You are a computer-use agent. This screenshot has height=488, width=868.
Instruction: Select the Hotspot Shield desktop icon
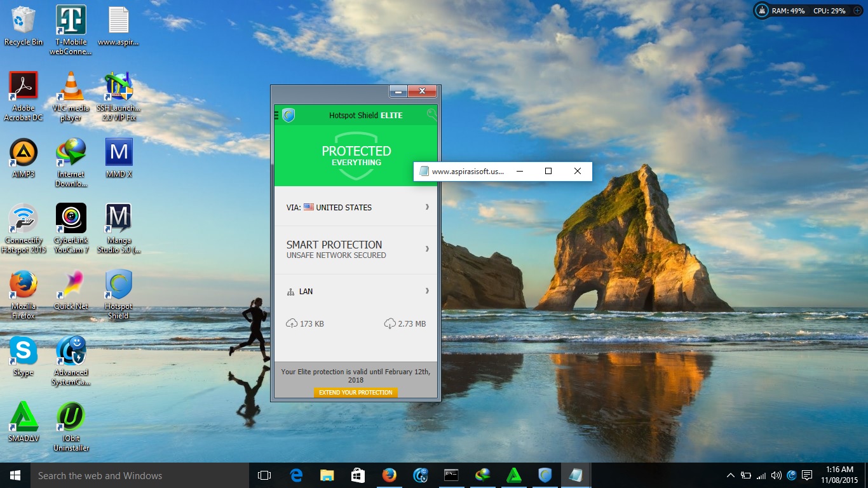click(118, 295)
